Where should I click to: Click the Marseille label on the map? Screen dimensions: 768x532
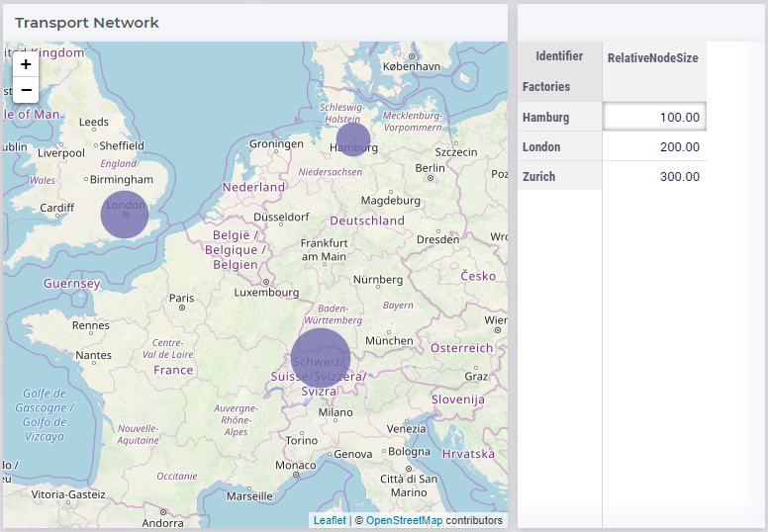pos(249,495)
